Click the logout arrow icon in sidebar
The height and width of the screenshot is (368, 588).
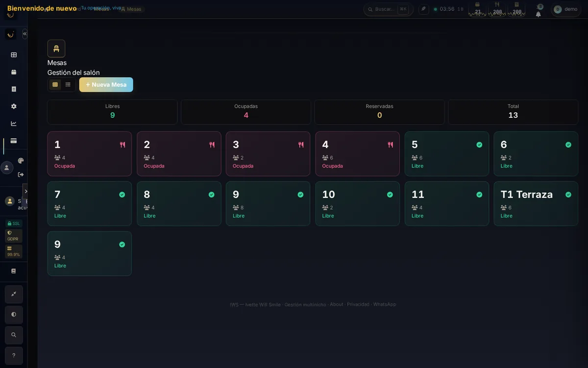tap(21, 174)
